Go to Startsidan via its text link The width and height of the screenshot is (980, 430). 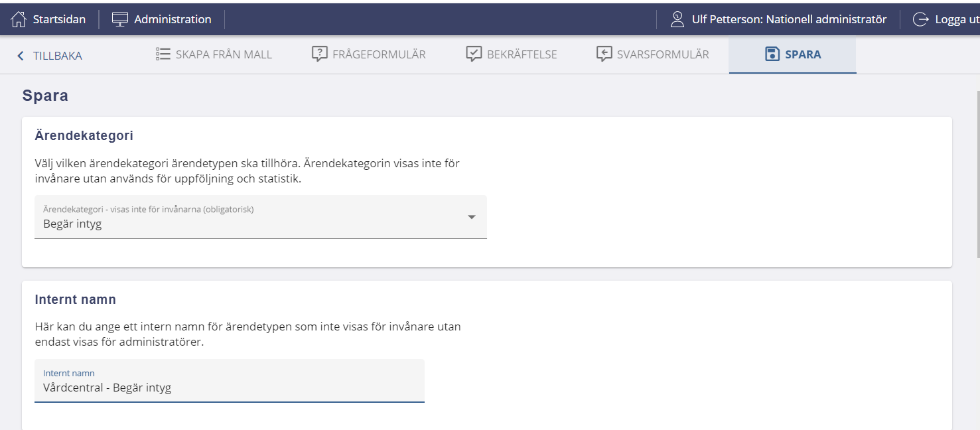coord(59,19)
